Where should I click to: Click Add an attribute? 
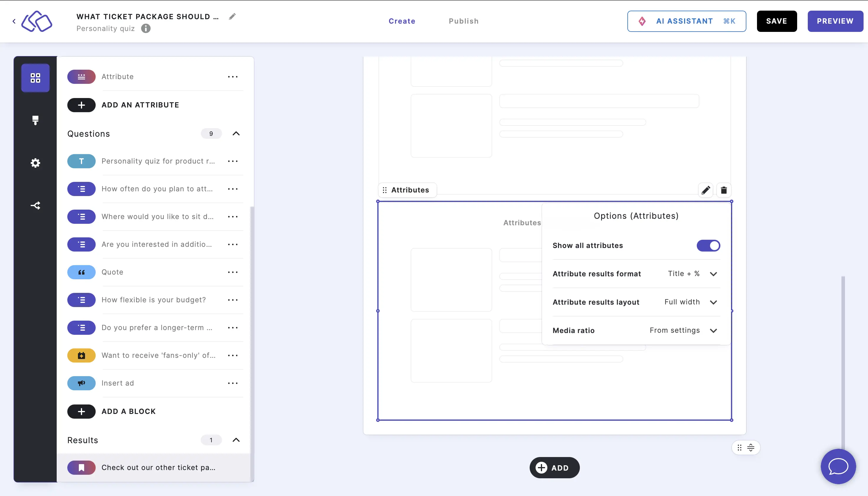click(x=123, y=105)
